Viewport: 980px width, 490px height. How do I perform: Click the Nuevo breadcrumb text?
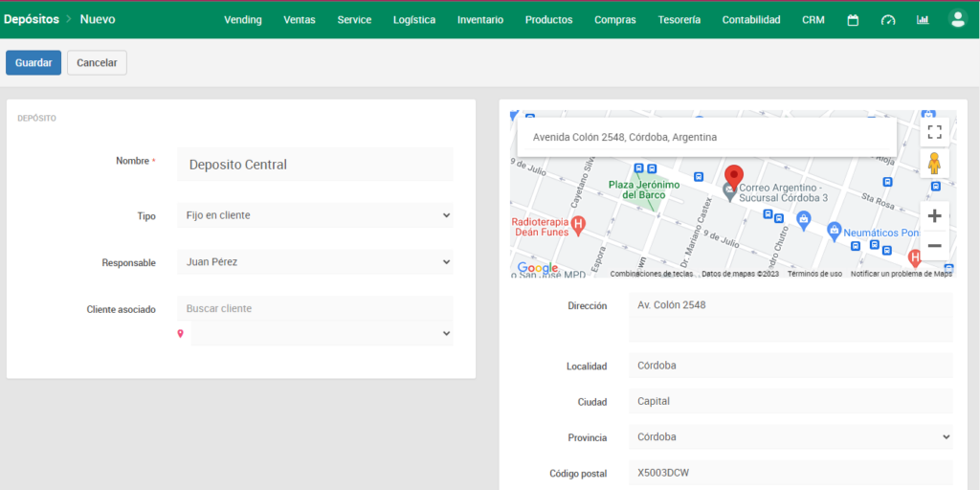98,19
